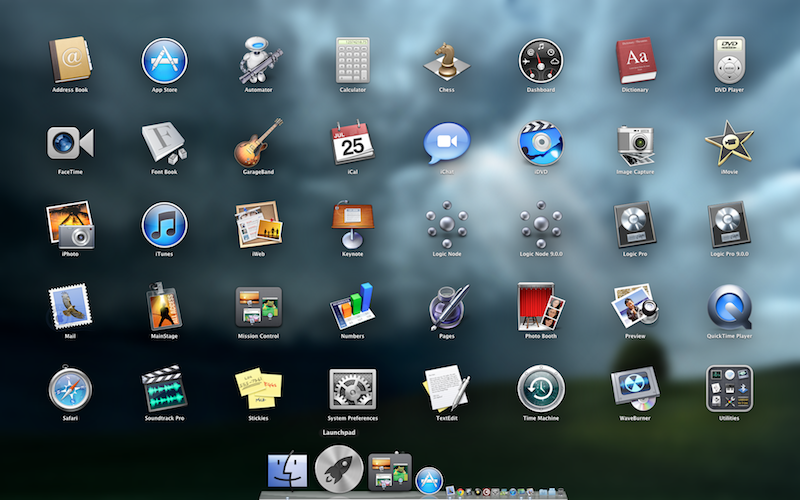Launch Soundtrack Pro
This screenshot has height=500, width=800.
click(x=164, y=388)
